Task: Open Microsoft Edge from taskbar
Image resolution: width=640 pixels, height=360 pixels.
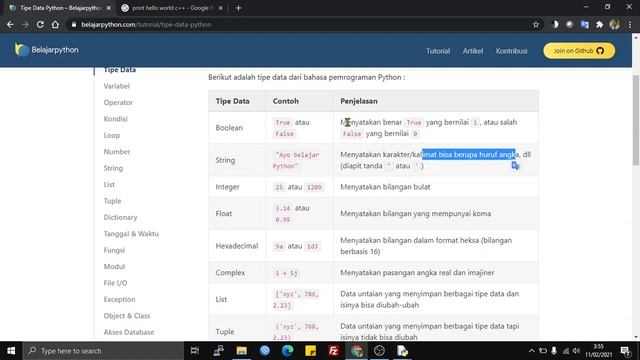Action: tap(287, 351)
